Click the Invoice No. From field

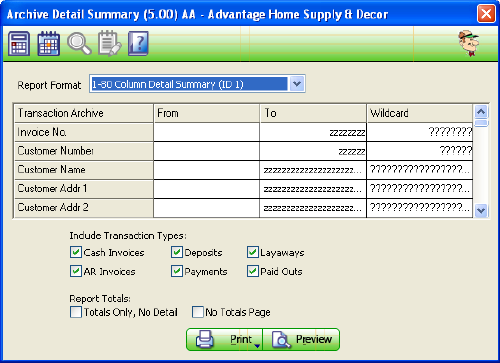[206, 132]
